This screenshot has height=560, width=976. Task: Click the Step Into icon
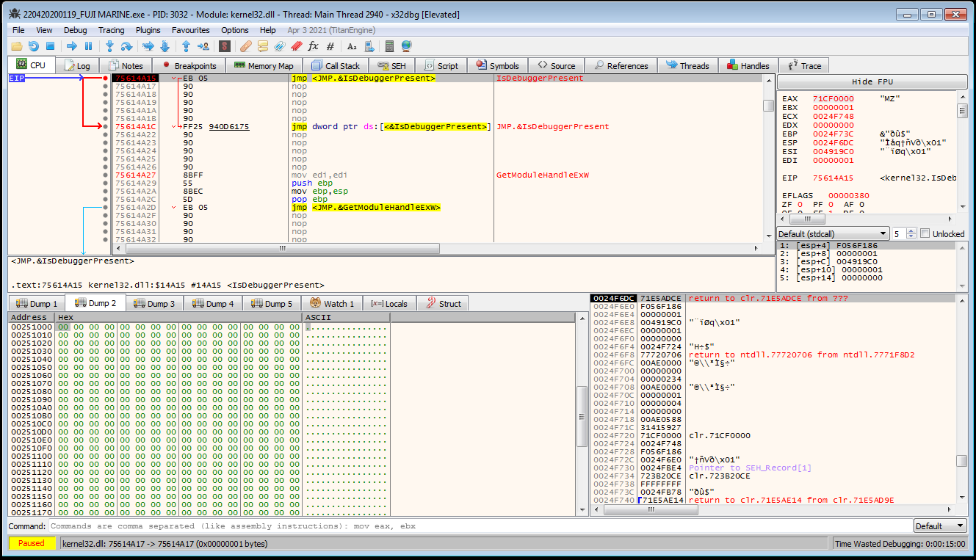[x=110, y=46]
